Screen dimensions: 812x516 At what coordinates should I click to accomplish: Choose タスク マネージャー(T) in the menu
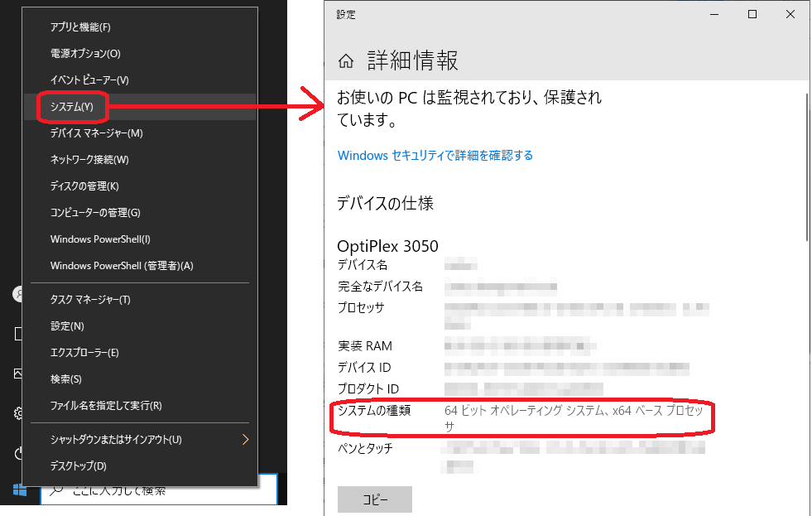coord(90,300)
